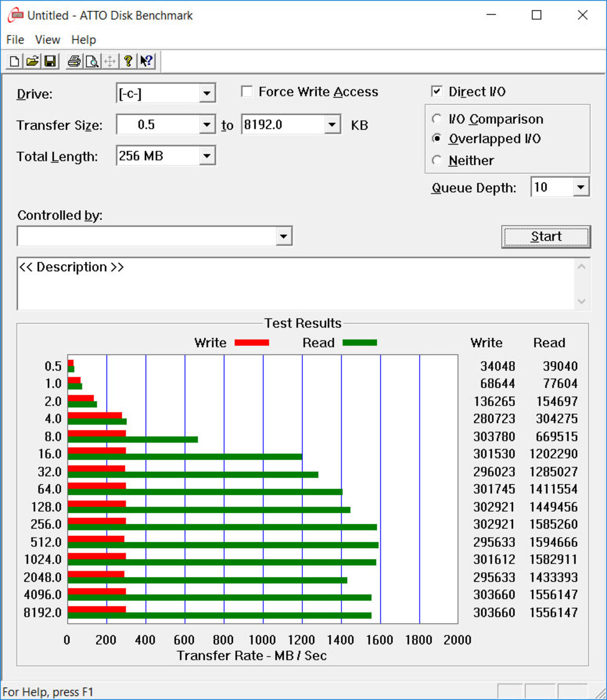Click the Open file folder icon

pos(32,60)
